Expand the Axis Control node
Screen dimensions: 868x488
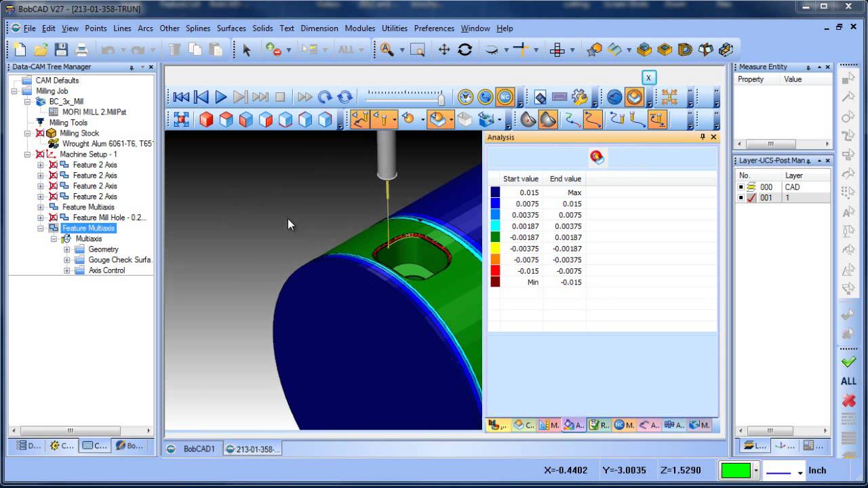point(67,270)
